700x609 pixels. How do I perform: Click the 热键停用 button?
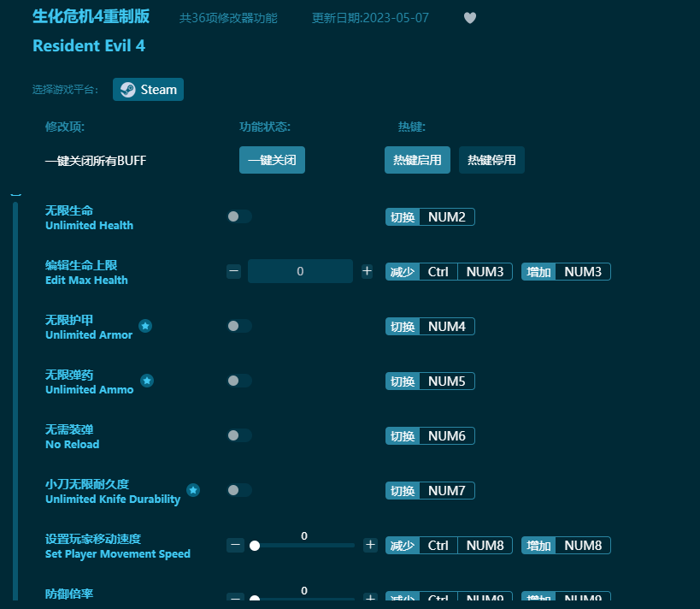tap(491, 160)
